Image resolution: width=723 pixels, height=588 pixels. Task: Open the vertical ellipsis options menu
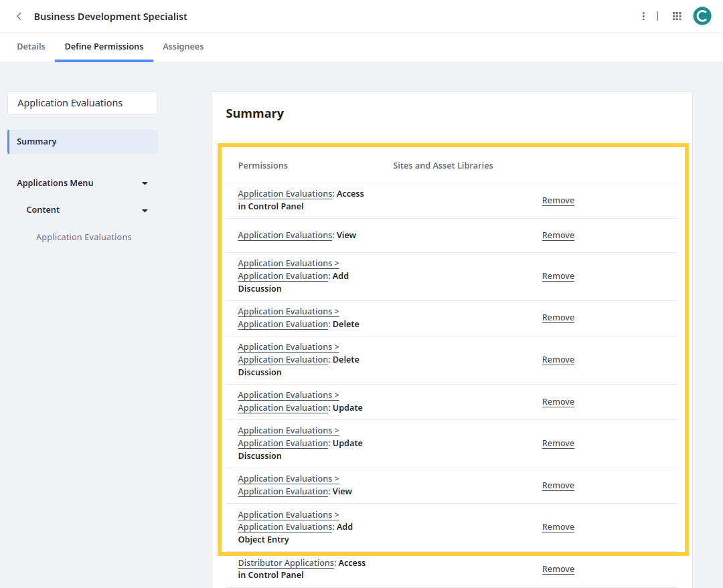(643, 17)
